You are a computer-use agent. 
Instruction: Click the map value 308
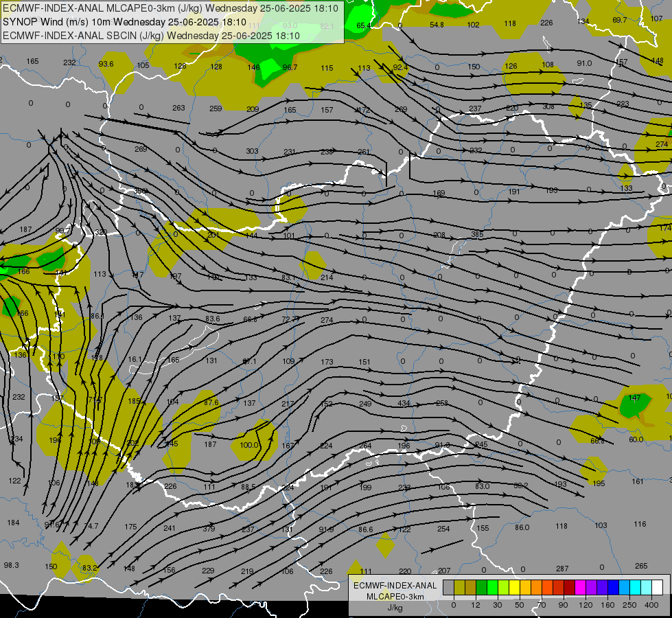click(x=548, y=106)
